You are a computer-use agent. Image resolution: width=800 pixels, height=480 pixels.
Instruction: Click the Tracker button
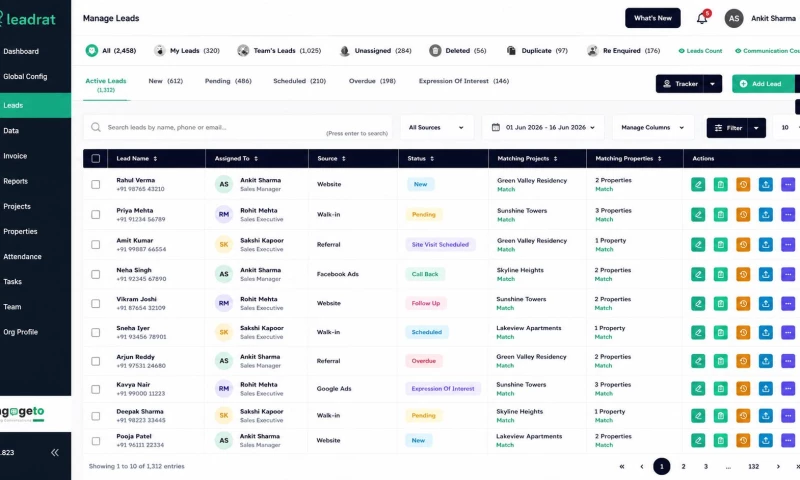click(680, 84)
